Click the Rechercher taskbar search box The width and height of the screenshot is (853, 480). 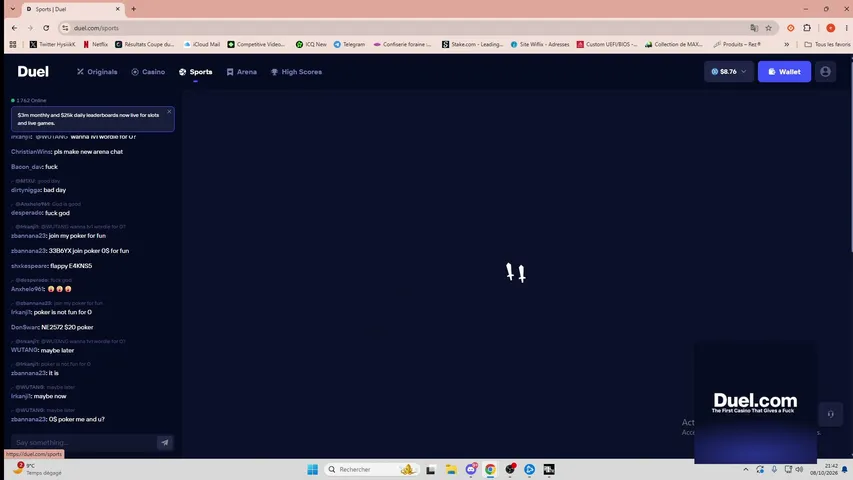(x=372, y=469)
